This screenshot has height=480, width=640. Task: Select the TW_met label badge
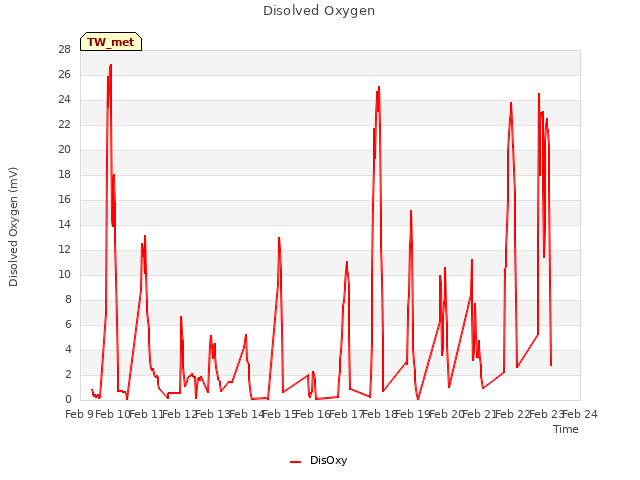point(111,42)
